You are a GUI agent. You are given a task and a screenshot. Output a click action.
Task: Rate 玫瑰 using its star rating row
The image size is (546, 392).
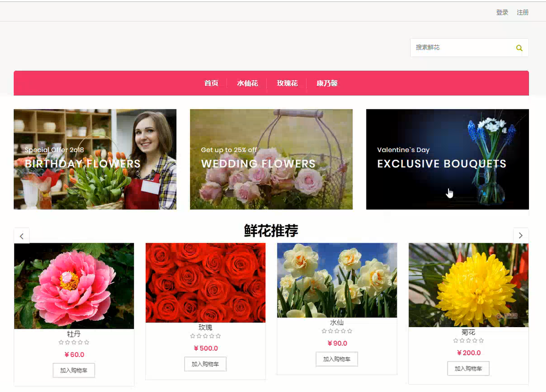205,336
